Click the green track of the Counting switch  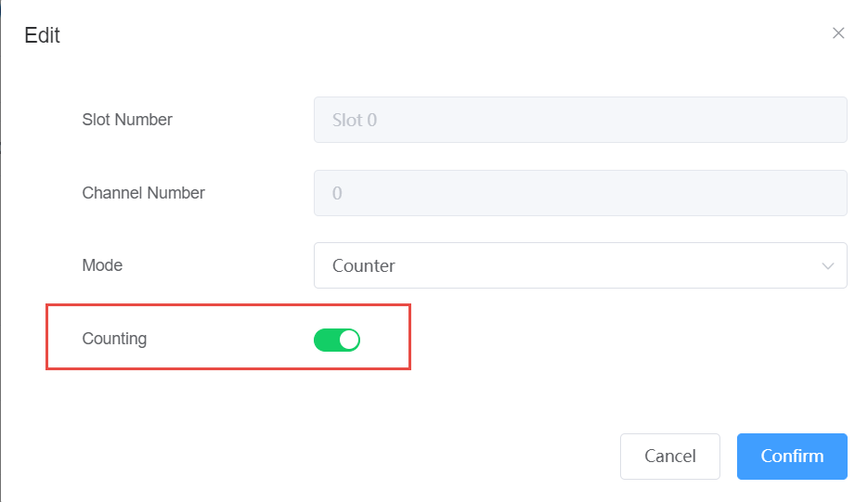(x=326, y=341)
